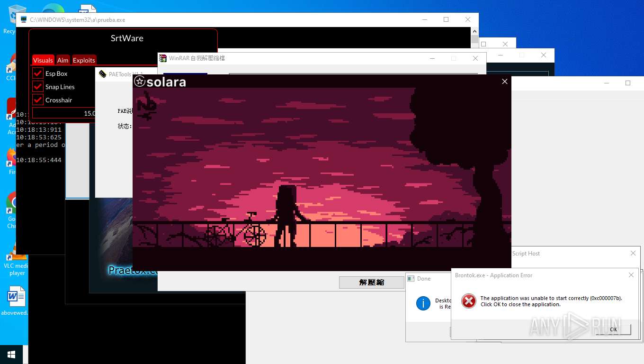Select the CCleaner desktop shortcut
This screenshot has height=364, width=644.
(x=10, y=66)
